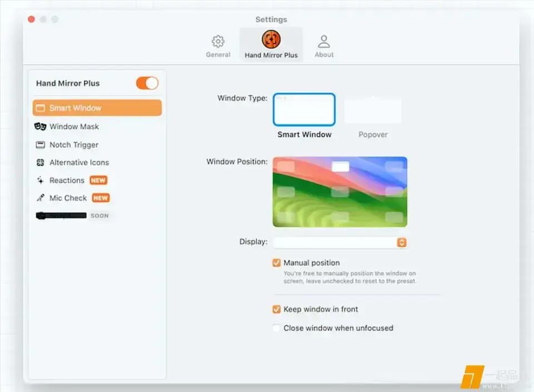
Task: Select the bottom-right window position
Action: click(x=394, y=217)
